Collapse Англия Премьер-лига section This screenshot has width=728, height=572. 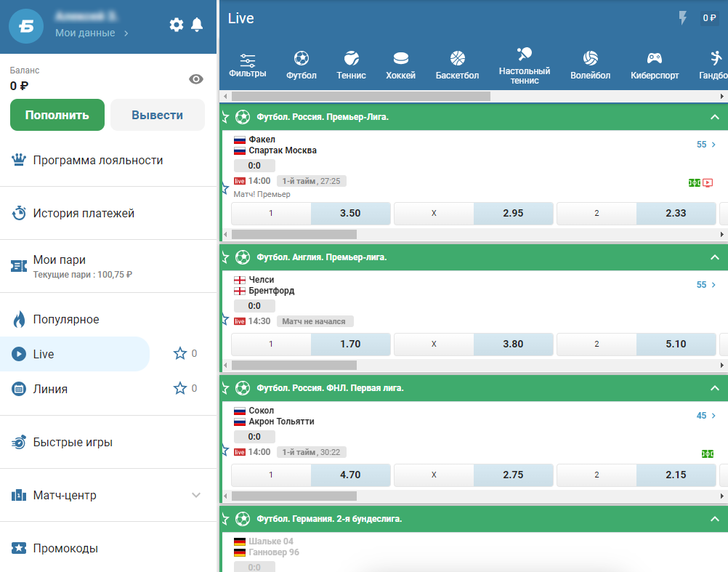coord(714,257)
